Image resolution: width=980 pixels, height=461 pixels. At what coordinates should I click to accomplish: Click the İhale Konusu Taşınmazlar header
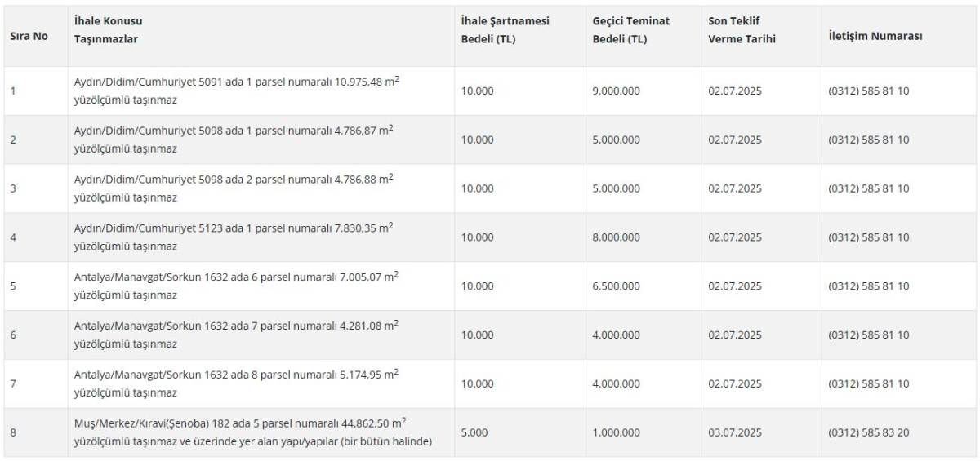[x=108, y=29]
